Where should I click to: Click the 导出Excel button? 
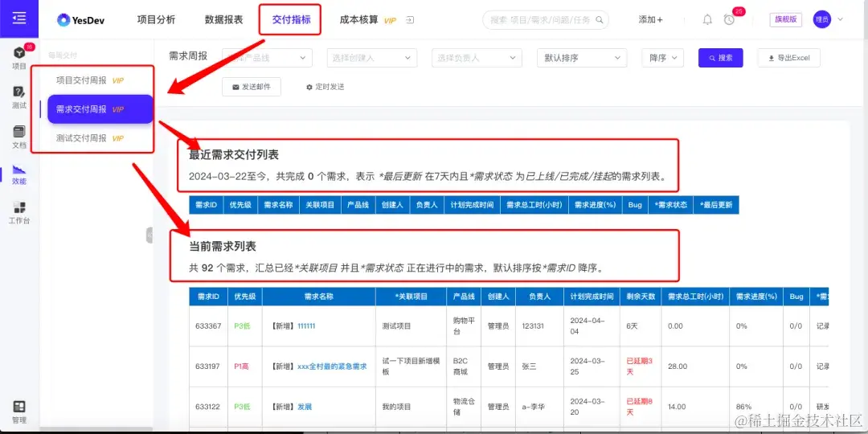click(x=789, y=58)
